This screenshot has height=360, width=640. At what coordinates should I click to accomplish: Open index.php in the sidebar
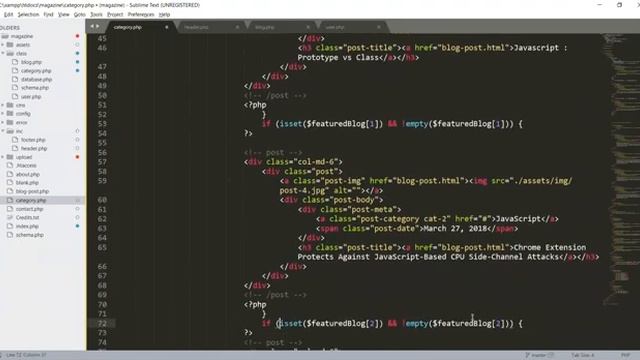pos(27,226)
